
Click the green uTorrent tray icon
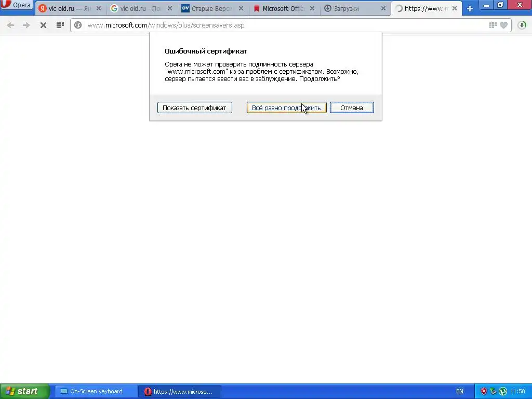point(503,392)
